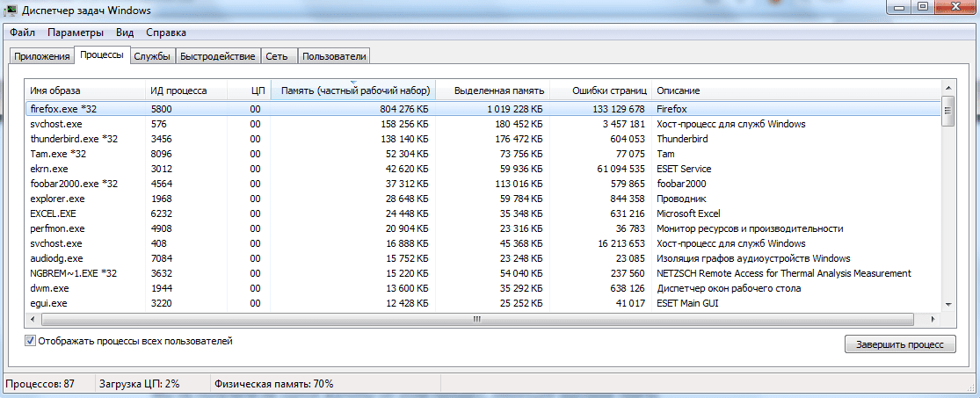This screenshot has width=980, height=398.
Task: Switch to the Быстродействие tab
Action: [x=217, y=56]
